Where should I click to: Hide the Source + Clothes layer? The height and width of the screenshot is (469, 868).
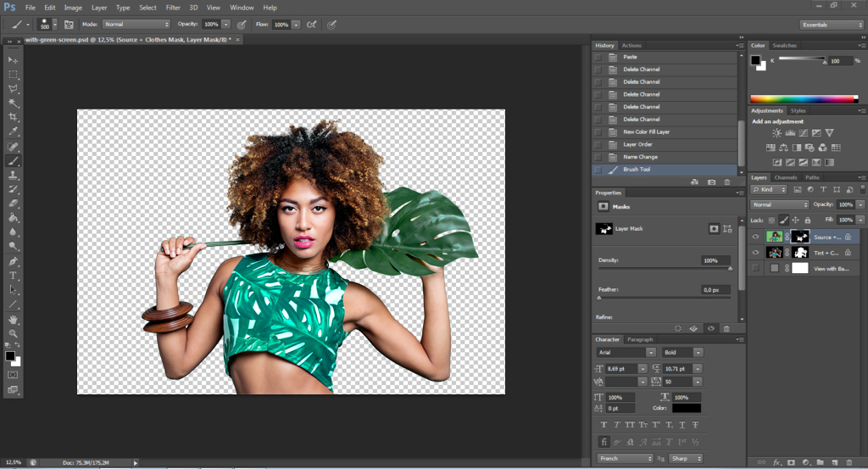755,237
